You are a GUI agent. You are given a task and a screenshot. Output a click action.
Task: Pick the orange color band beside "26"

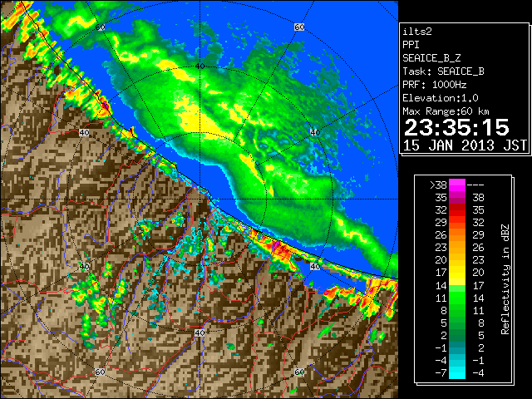coord(457,234)
